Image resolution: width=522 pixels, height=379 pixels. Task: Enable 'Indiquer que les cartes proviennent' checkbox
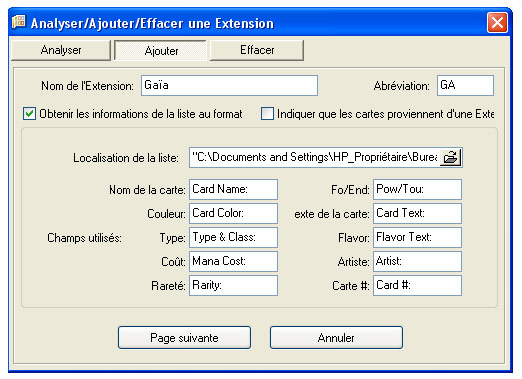coord(267,114)
